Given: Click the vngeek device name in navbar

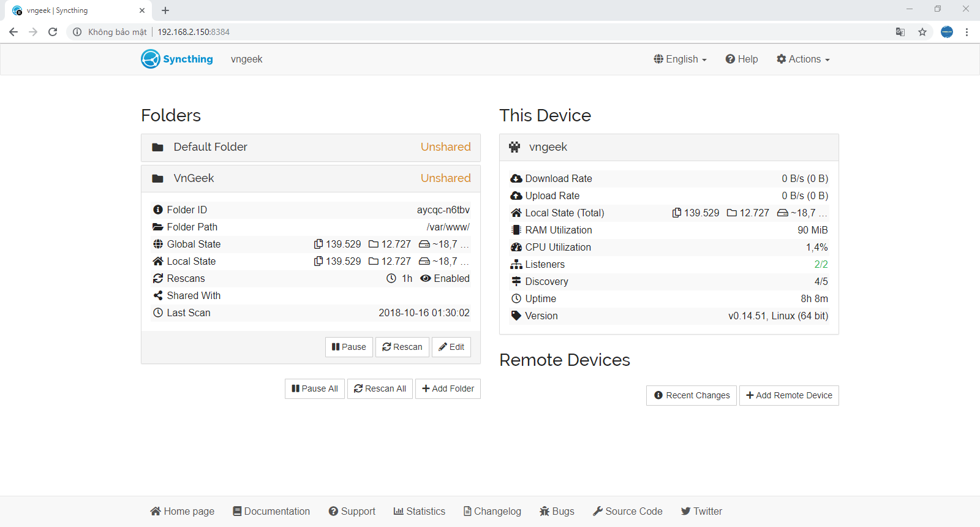Looking at the screenshot, I should [x=247, y=59].
